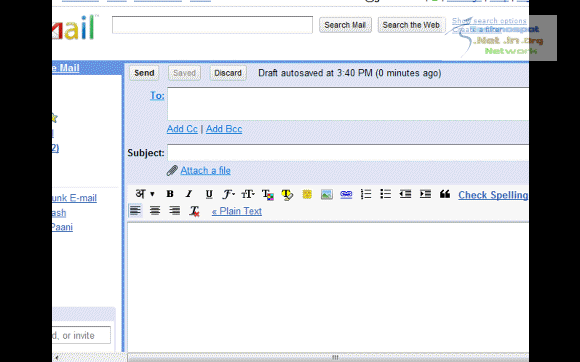Screen dimensions: 580x362
Task: Click the Saved button
Action: coord(184,73)
